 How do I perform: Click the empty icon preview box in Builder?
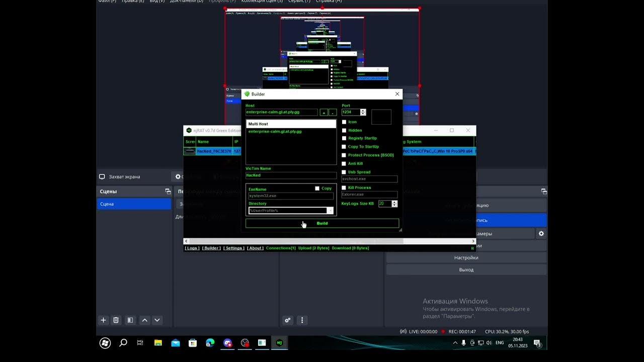[x=381, y=117]
